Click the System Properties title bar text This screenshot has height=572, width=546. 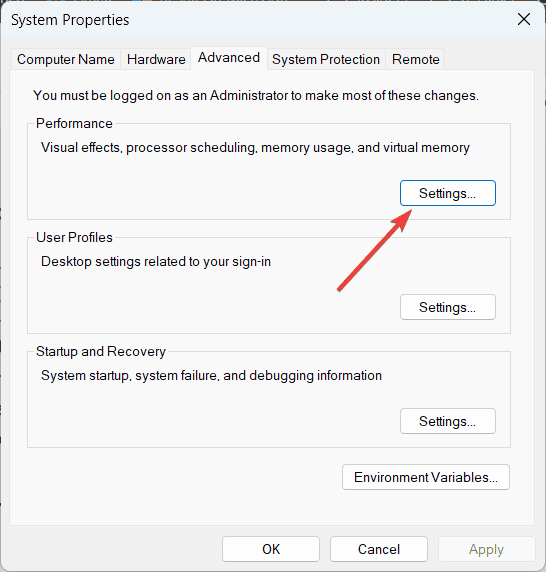click(70, 20)
